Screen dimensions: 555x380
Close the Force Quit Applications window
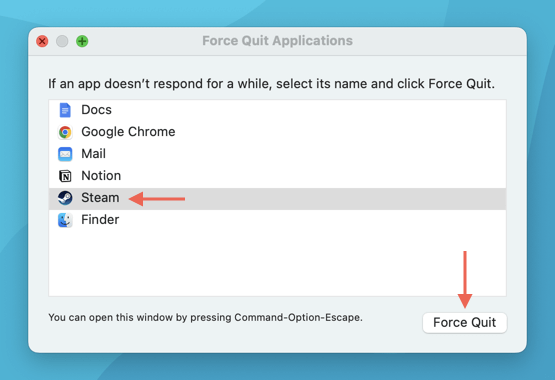[42, 41]
